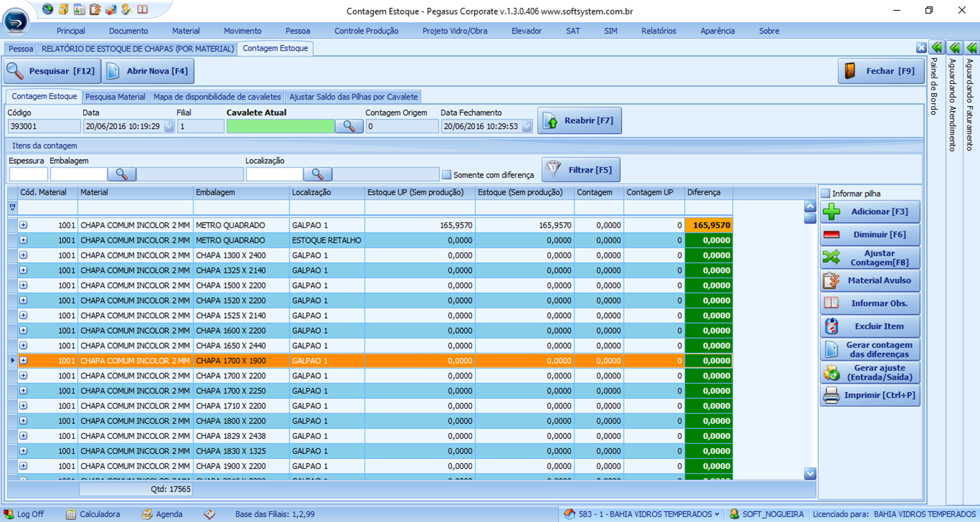Click the orange 165,9570 Diferença cell
The image size is (980, 522).
(708, 225)
